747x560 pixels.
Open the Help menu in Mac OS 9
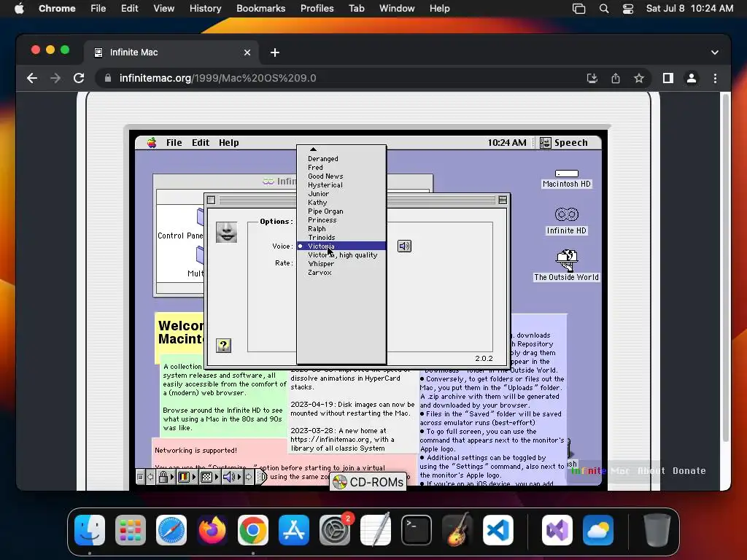[x=228, y=142]
